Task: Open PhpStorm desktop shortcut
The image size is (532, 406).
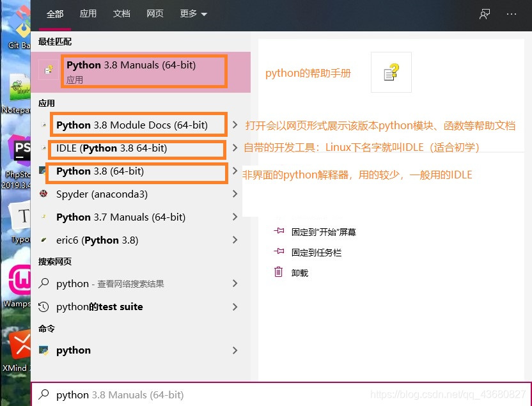Action: pyautogui.click(x=16, y=162)
